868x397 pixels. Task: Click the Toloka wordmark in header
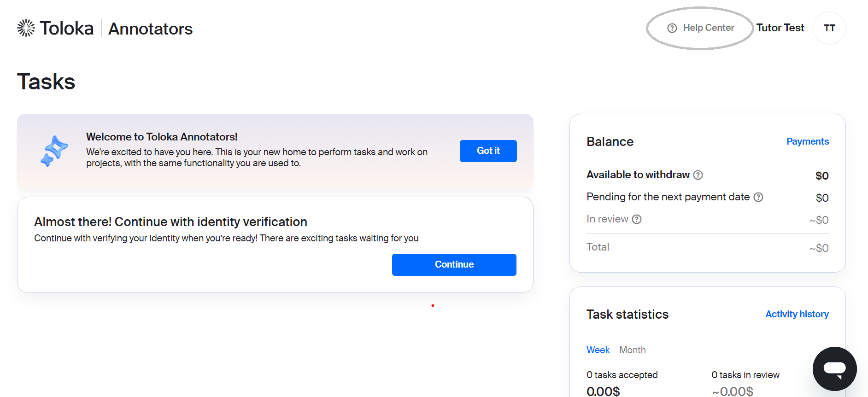coord(67,29)
